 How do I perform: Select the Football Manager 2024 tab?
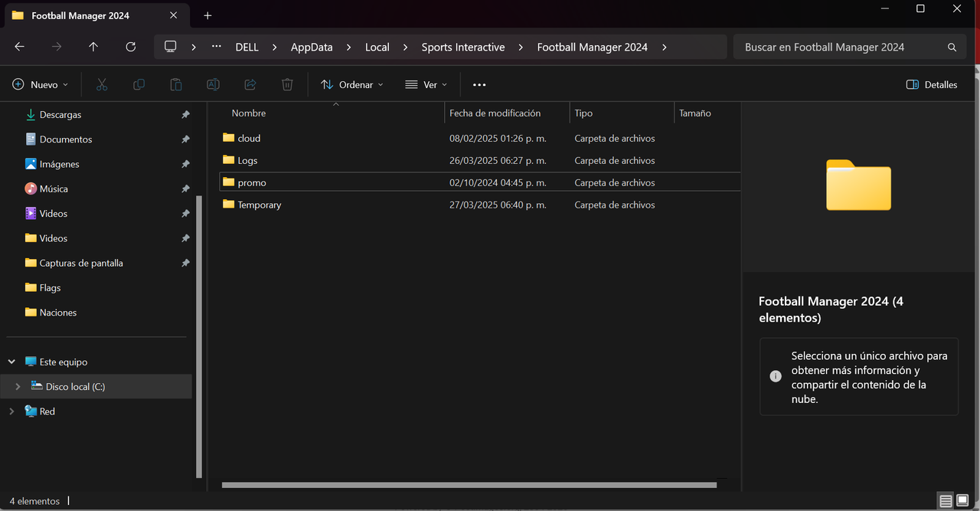(x=96, y=15)
